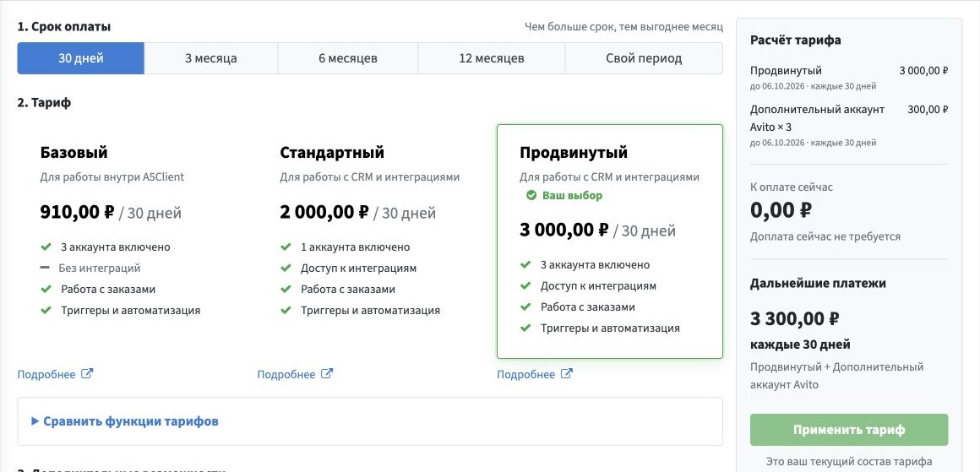
Task: Click checkmark beside Базовый Работа с заказами
Action: (46, 290)
